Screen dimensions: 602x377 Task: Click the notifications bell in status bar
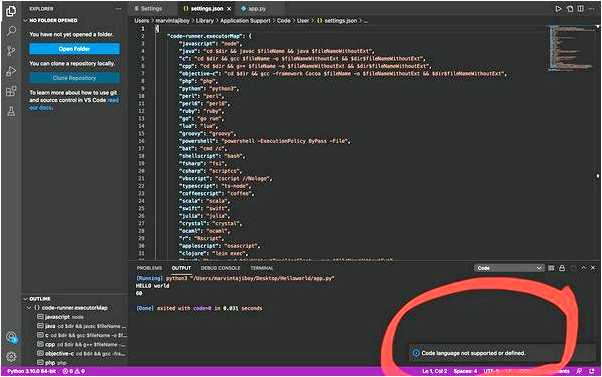pos(592,371)
